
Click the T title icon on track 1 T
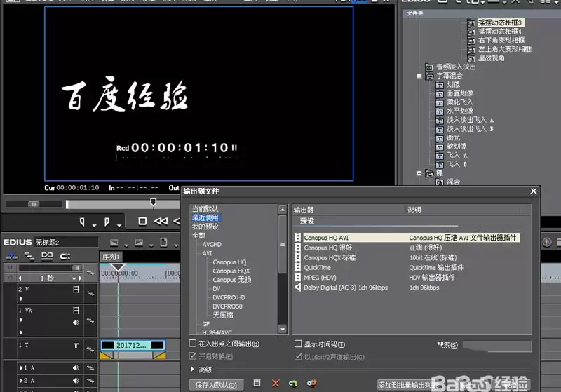point(76,345)
